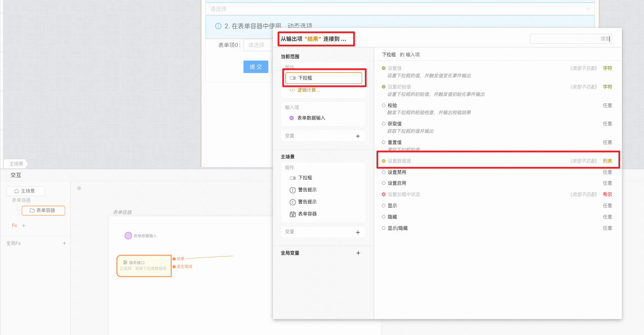Add a variable under 当前范围
Image resolution: width=644 pixels, height=335 pixels.
point(358,136)
